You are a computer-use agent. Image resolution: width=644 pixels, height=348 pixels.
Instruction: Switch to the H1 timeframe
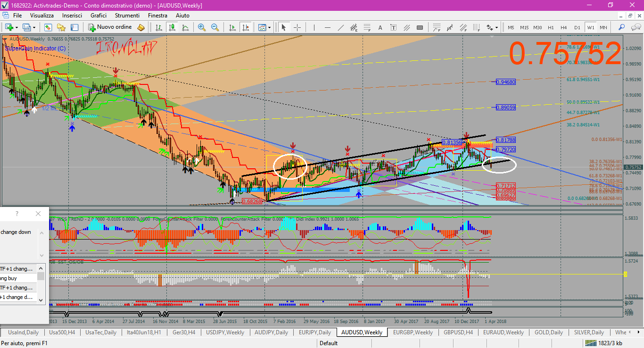coord(551,27)
